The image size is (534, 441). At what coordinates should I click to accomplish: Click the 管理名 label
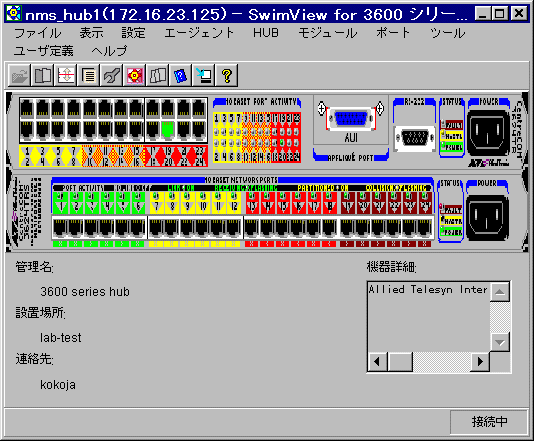click(34, 267)
